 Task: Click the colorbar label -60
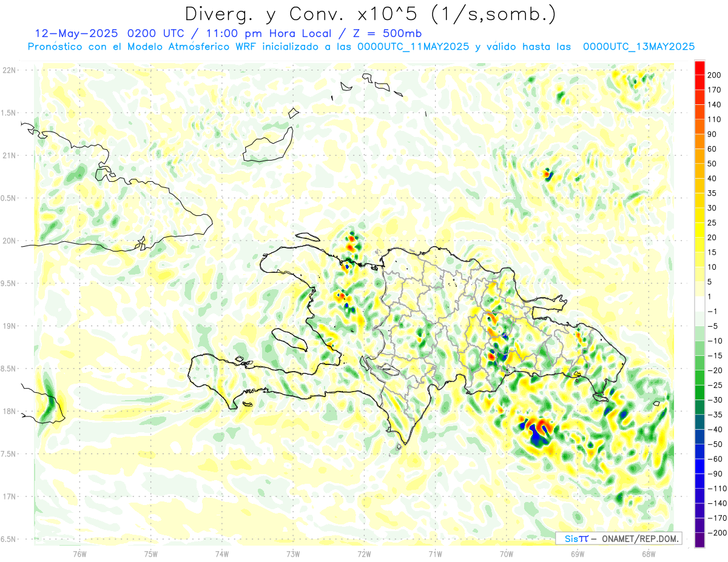pos(716,459)
